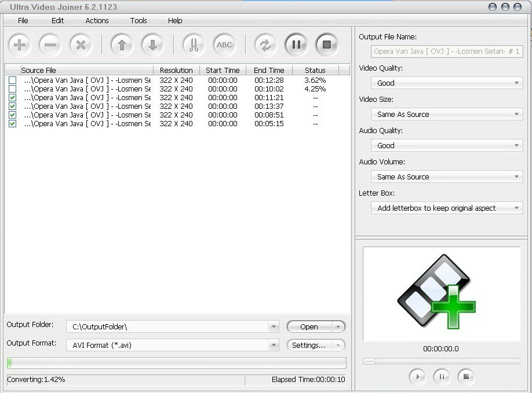Uncheck the box for the 00:11:21 file
The height and width of the screenshot is (393, 532).
[x=13, y=98]
